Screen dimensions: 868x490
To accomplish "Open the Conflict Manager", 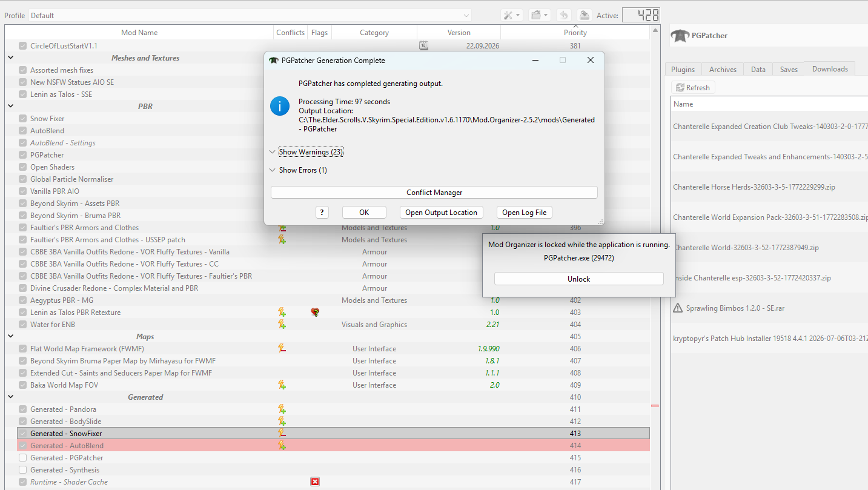I will coord(434,193).
